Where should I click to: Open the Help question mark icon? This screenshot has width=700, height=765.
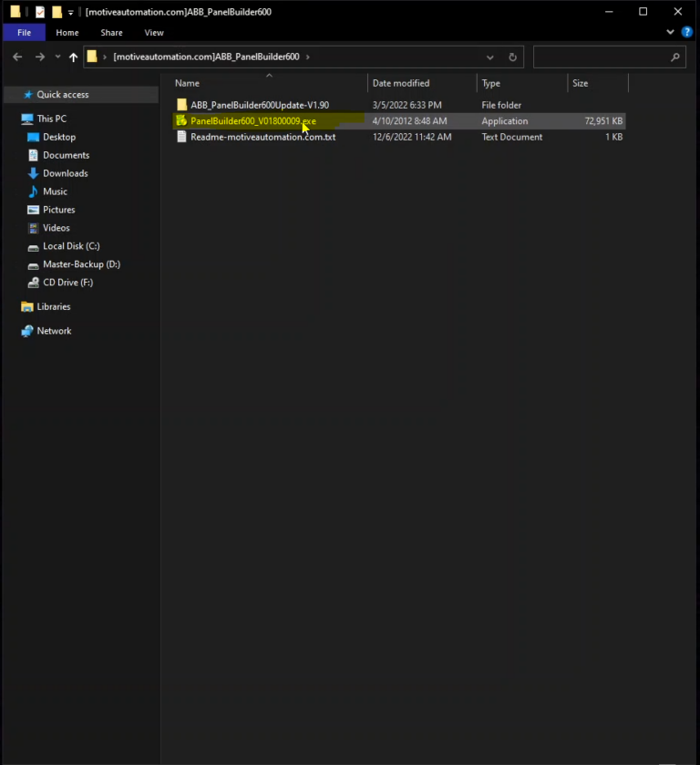point(688,32)
